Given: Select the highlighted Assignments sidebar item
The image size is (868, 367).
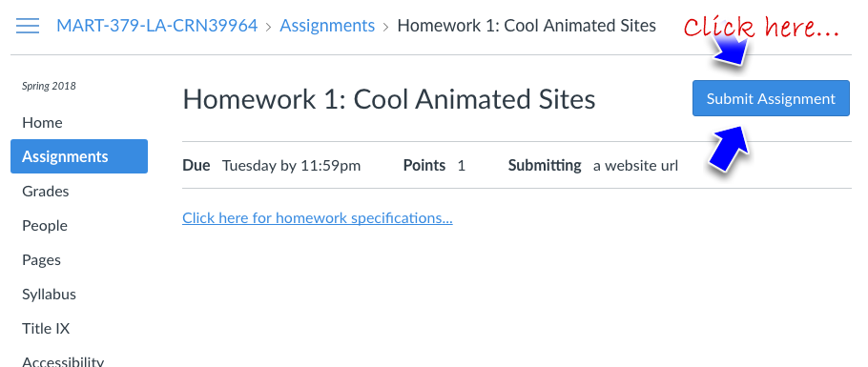Looking at the screenshot, I should [x=79, y=156].
